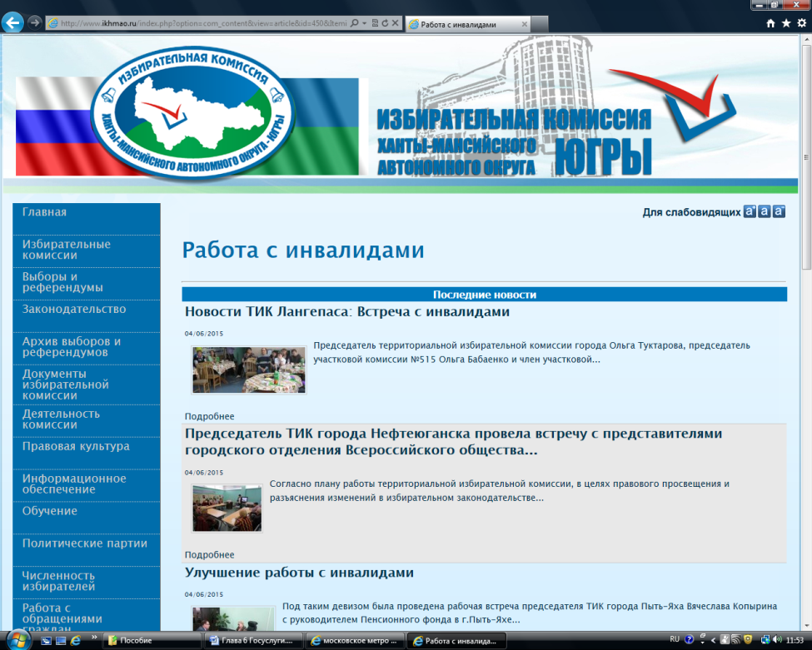Show hidden tray icons arrow
The height and width of the screenshot is (650, 812).
coord(714,640)
